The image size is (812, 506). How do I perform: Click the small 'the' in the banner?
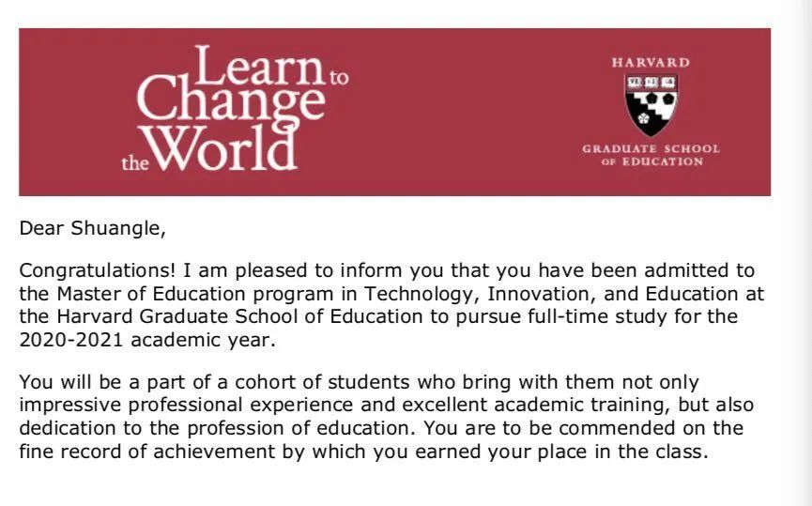134,162
